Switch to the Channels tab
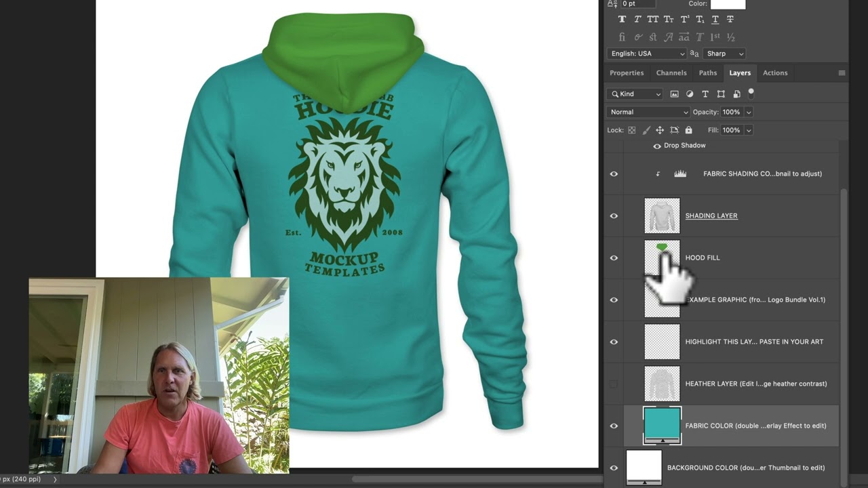The height and width of the screenshot is (488, 868). (x=671, y=73)
